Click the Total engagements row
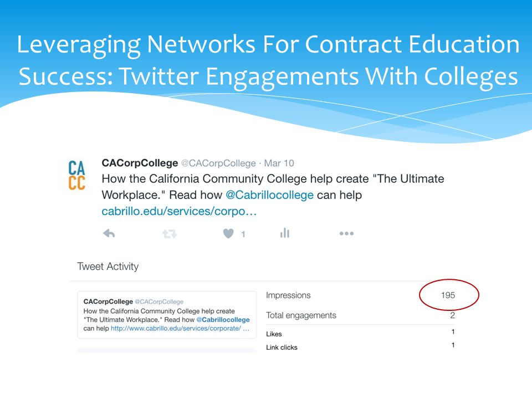This screenshot has height=399, width=532. (360, 315)
